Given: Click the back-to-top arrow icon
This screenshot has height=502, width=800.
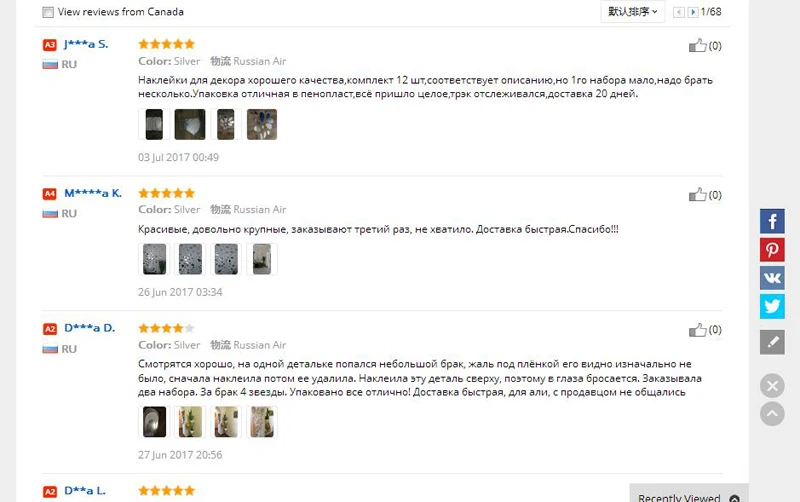Looking at the screenshot, I should (x=772, y=414).
